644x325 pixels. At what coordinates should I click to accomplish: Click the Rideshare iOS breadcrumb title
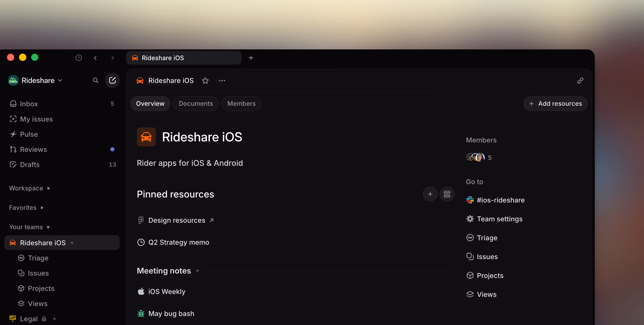(171, 81)
